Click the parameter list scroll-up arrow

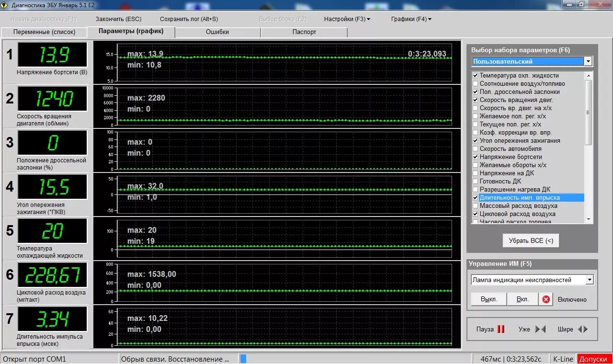(589, 76)
